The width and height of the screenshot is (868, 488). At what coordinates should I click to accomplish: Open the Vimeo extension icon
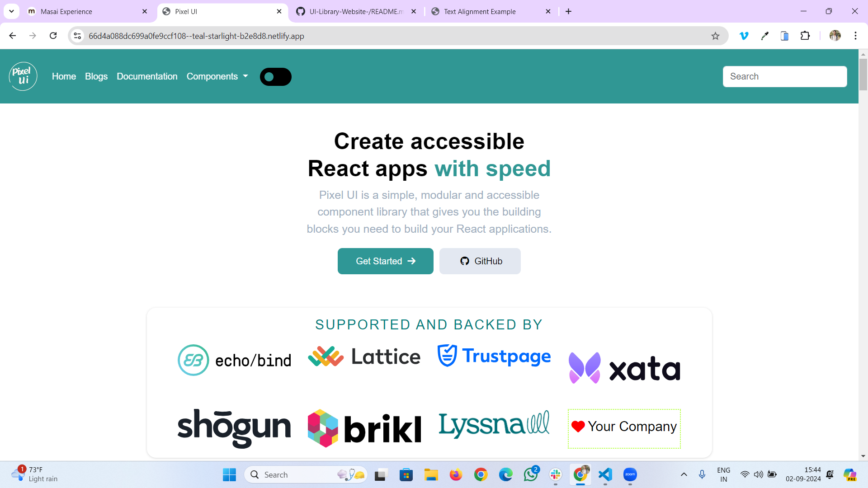744,36
